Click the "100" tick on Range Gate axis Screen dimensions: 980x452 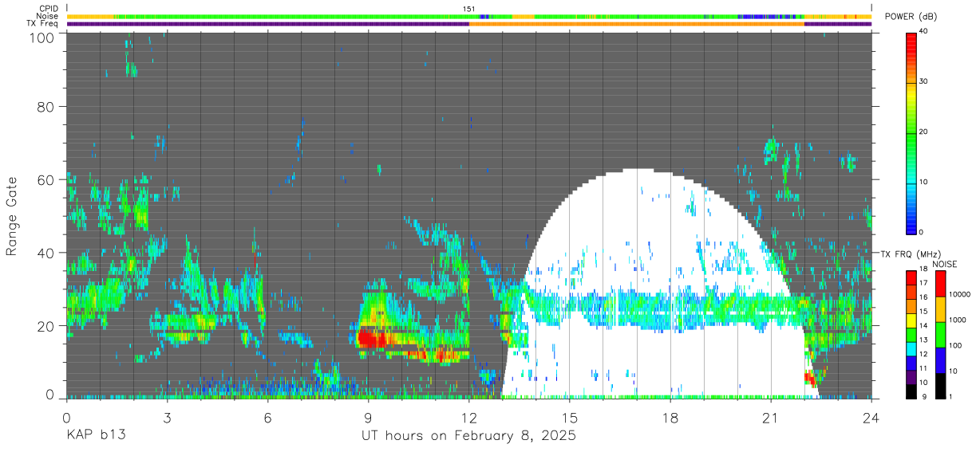[x=41, y=37]
